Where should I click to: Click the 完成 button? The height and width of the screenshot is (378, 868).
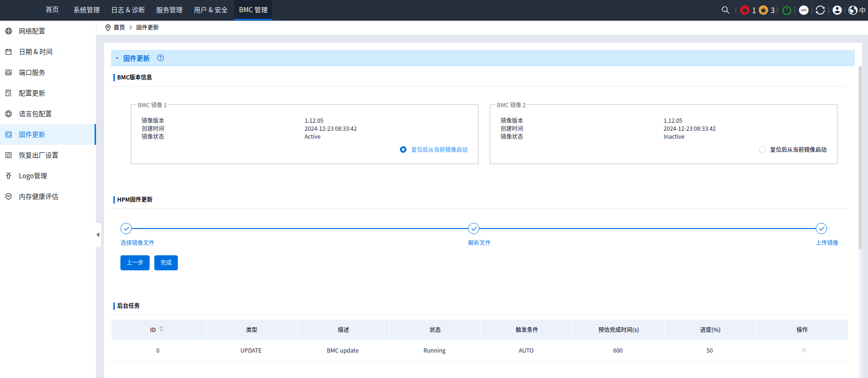(166, 263)
